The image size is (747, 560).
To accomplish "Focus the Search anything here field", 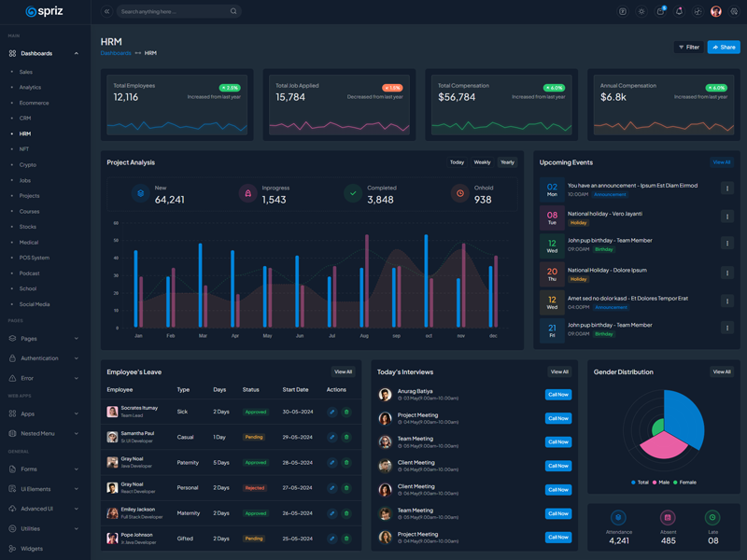I will [173, 11].
